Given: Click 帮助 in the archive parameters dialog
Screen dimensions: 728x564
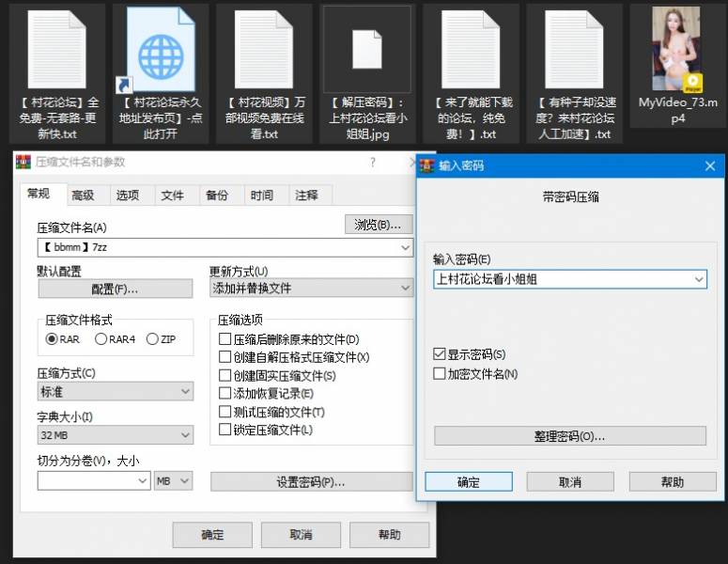Looking at the screenshot, I should click(389, 535).
